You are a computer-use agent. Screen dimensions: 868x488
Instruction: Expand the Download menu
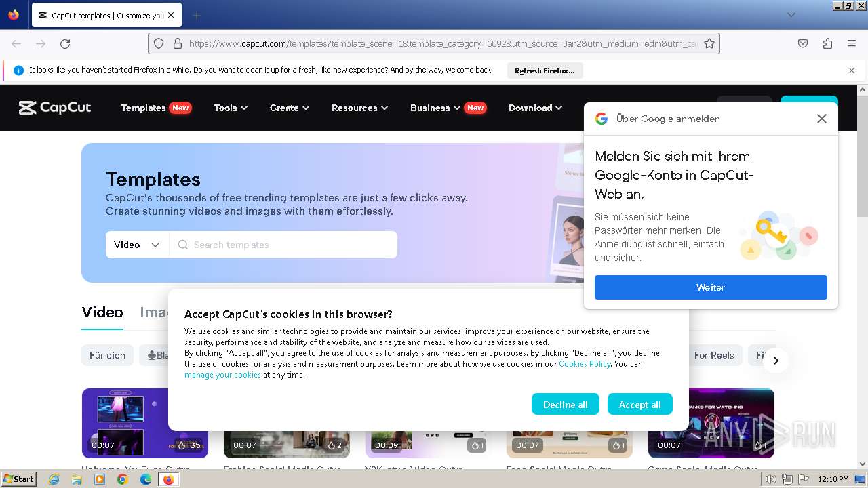coord(536,108)
